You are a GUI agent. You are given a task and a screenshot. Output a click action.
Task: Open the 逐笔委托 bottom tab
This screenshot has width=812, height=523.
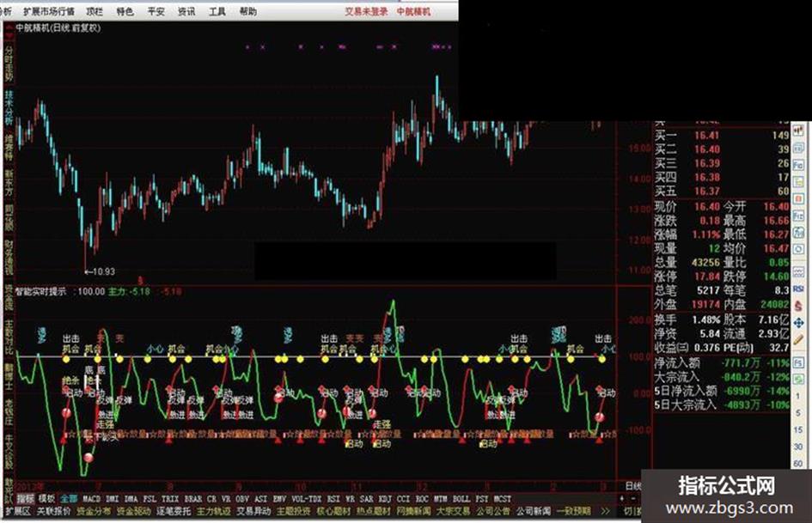pos(174,511)
